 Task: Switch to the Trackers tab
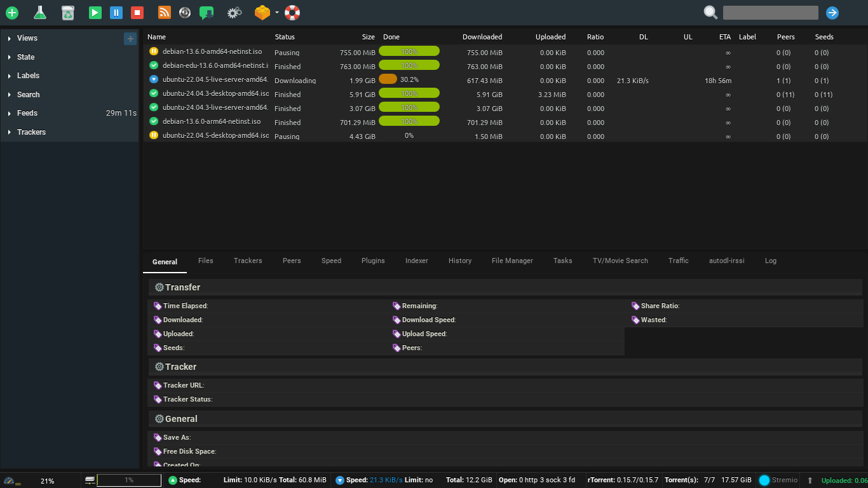pyautogui.click(x=248, y=261)
